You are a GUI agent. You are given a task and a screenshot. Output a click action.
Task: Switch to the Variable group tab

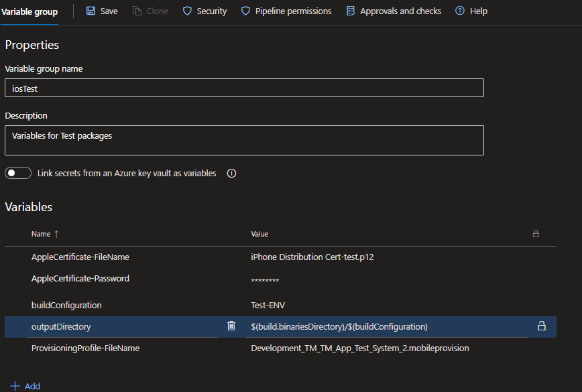pyautogui.click(x=30, y=11)
